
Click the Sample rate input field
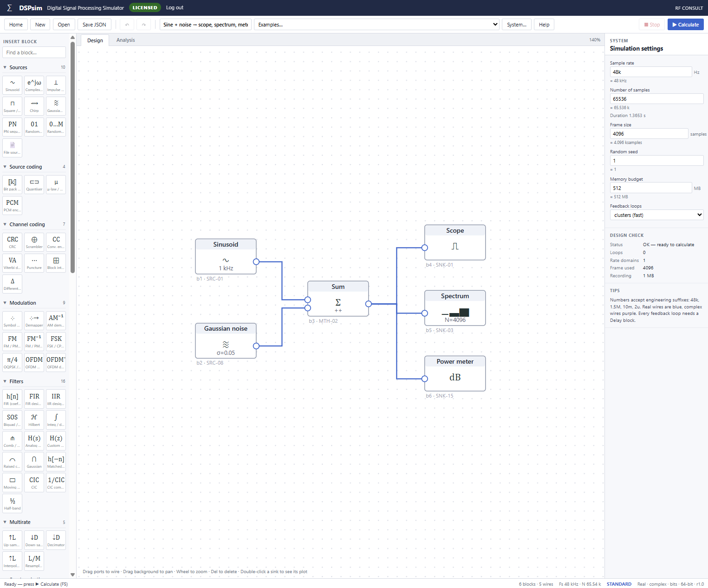point(650,72)
